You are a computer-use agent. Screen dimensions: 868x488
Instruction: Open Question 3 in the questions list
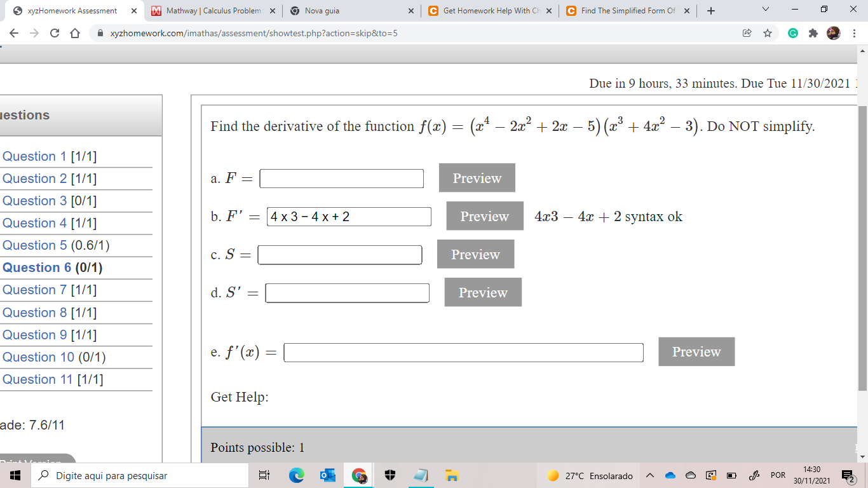pyautogui.click(x=35, y=201)
